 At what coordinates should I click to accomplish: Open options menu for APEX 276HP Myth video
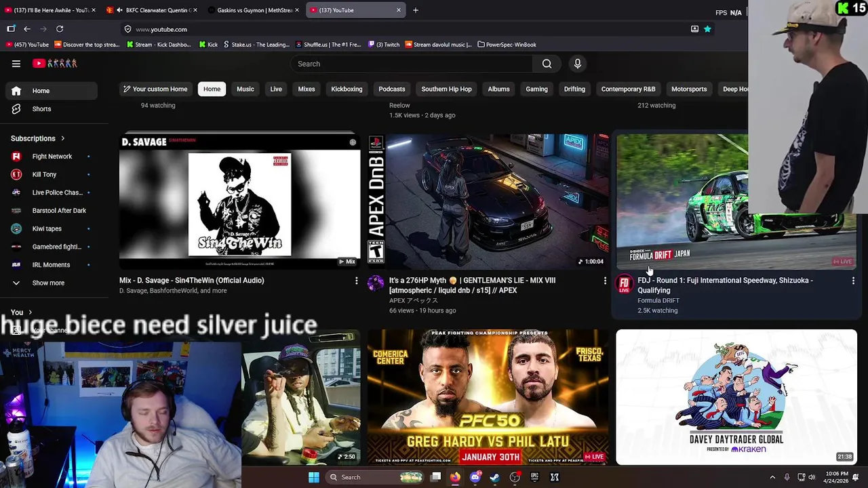605,281
